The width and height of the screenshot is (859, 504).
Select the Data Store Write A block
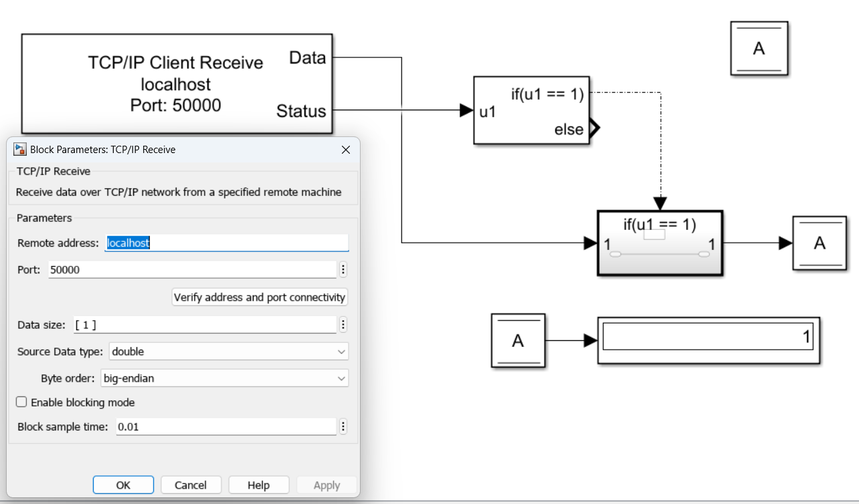click(820, 243)
